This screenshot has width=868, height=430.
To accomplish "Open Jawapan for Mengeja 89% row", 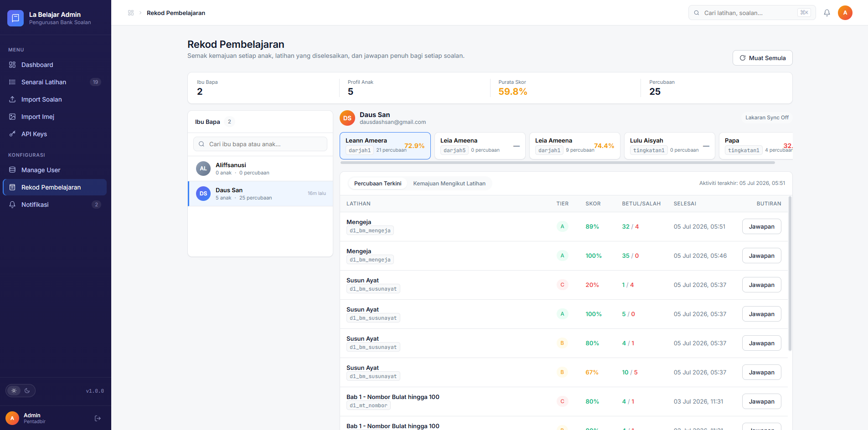I will point(761,226).
